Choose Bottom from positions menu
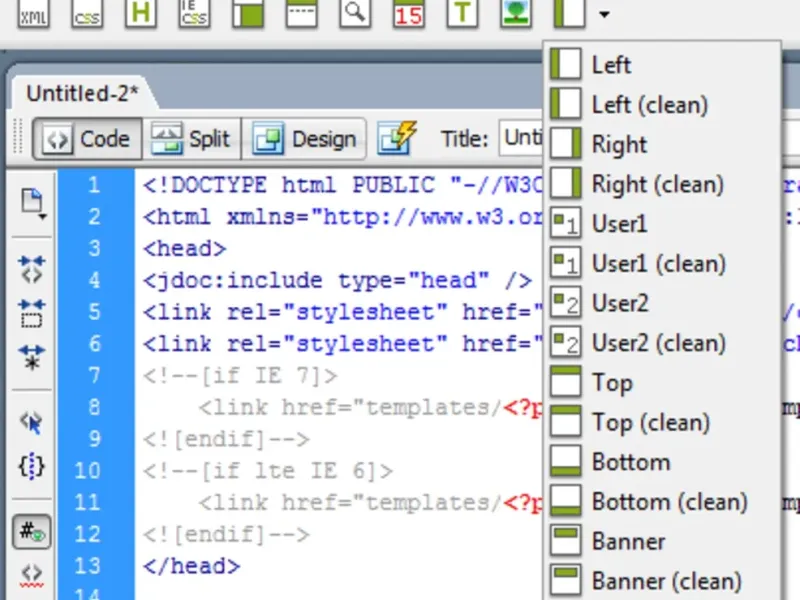 click(x=662, y=462)
